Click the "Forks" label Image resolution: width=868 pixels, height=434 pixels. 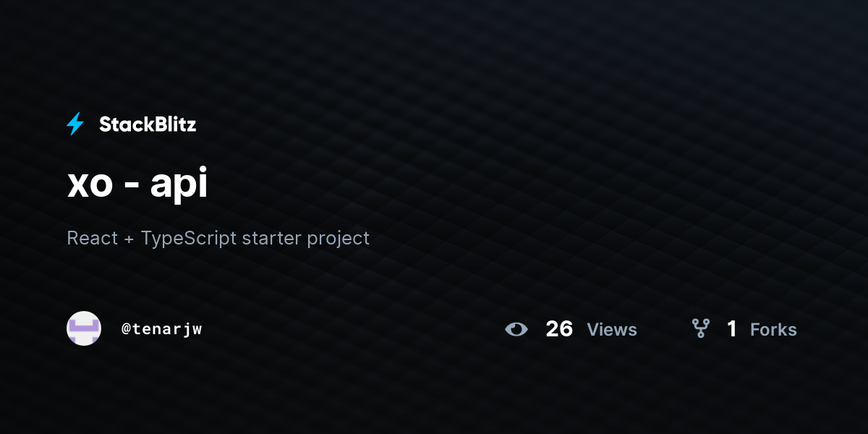point(773,330)
